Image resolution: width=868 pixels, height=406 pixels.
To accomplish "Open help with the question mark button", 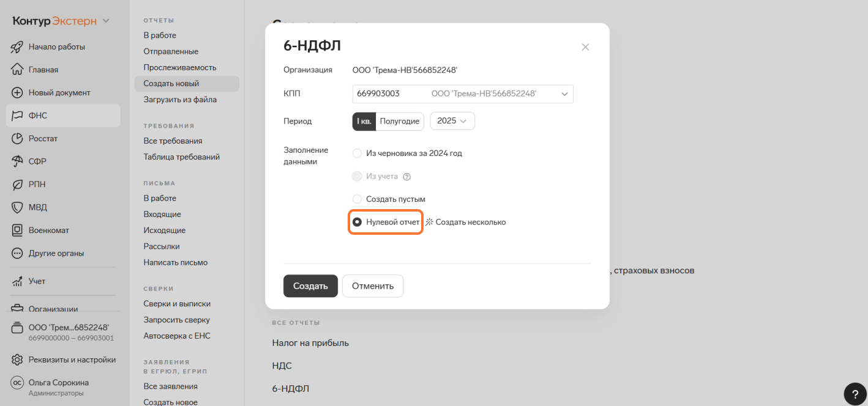I will pos(855,394).
